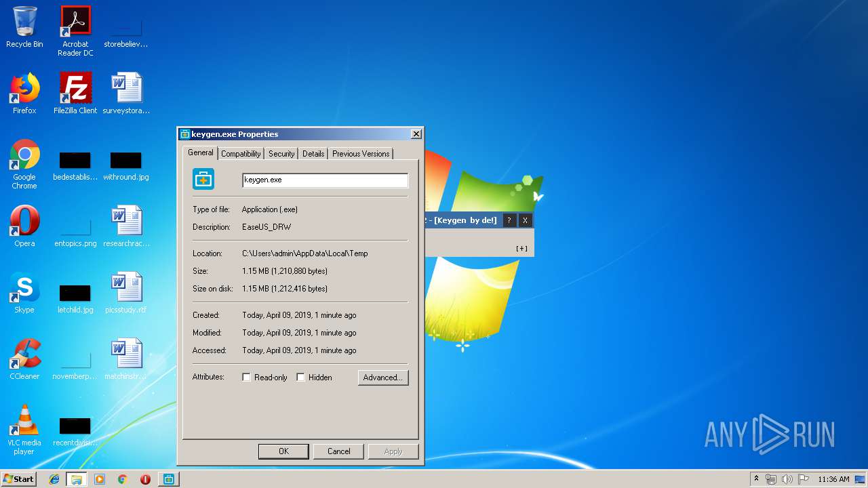Select picsstudy.rtf document
The image size is (868, 488).
point(126,293)
